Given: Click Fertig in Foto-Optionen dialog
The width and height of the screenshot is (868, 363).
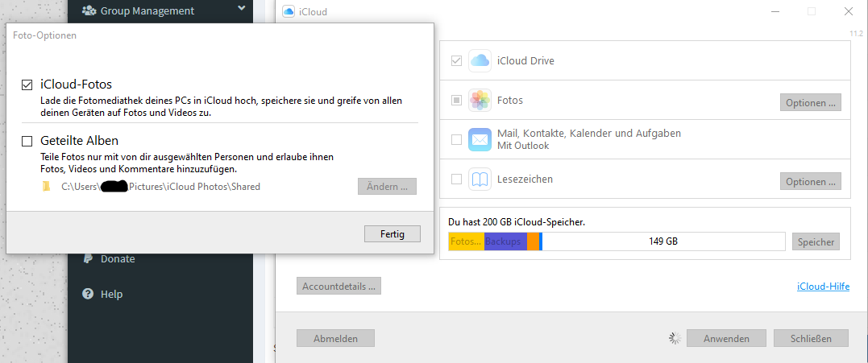Looking at the screenshot, I should [392, 233].
